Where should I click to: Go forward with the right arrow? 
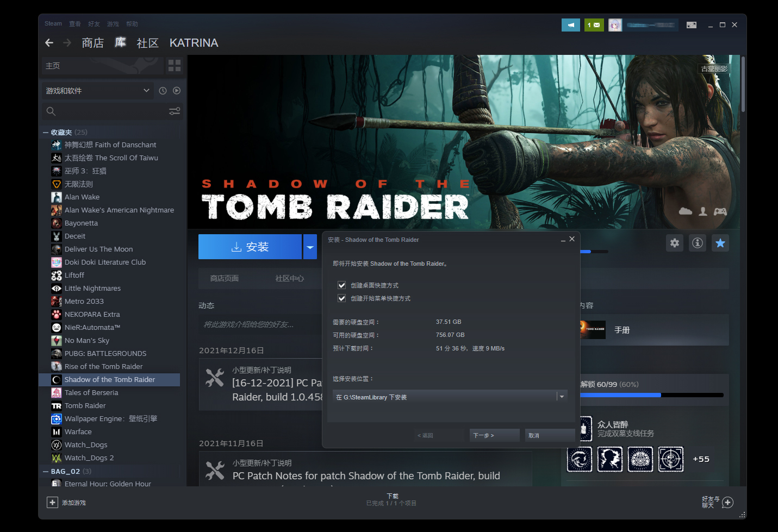pos(67,42)
